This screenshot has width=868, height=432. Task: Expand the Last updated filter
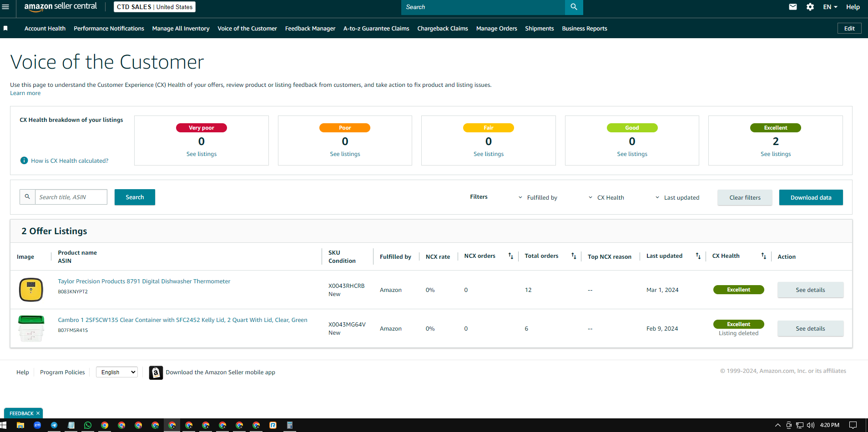click(x=677, y=197)
